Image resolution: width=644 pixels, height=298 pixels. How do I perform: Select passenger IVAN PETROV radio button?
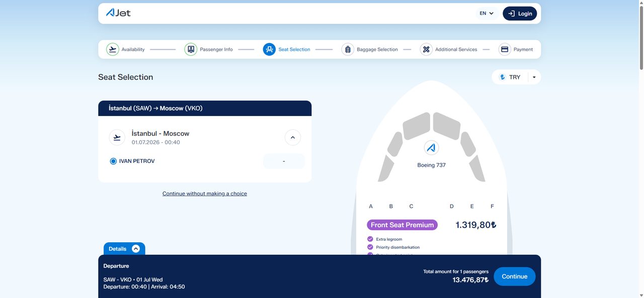pyautogui.click(x=113, y=161)
